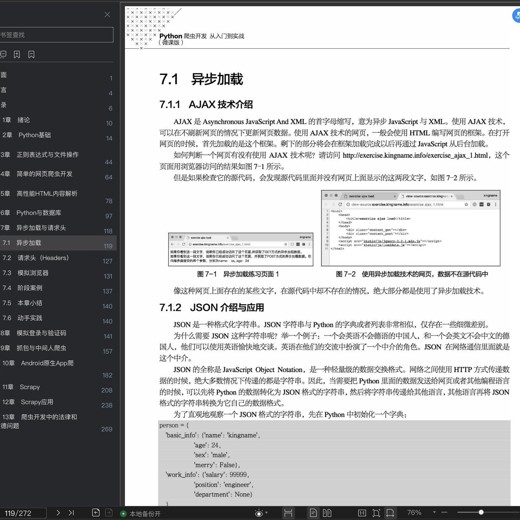Go to 7.5 本章小结 bookmark
520x520 pixels.
click(22, 303)
